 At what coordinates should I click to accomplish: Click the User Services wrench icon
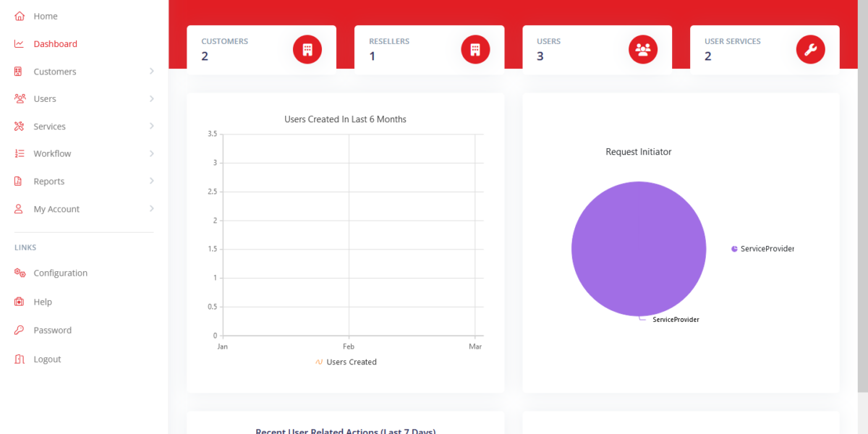point(810,50)
